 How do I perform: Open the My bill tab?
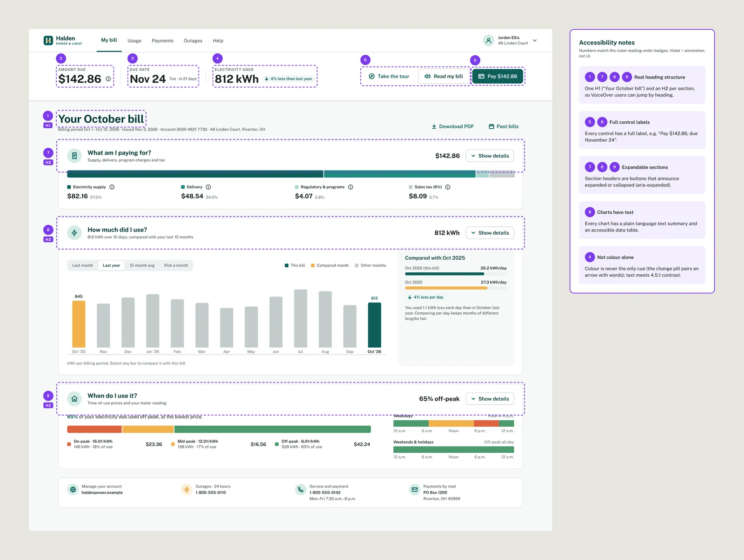pos(109,40)
